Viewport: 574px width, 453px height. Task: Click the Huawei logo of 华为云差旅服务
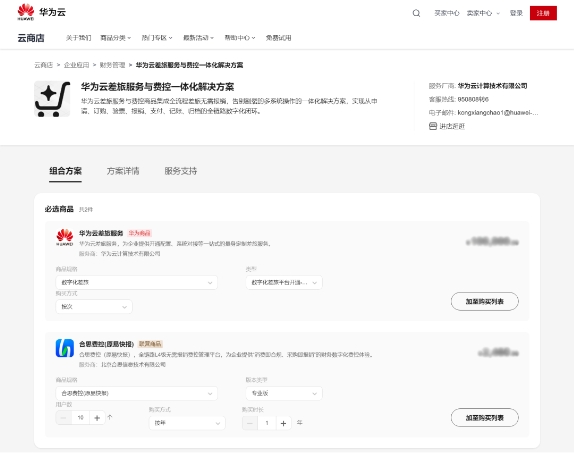(65, 237)
